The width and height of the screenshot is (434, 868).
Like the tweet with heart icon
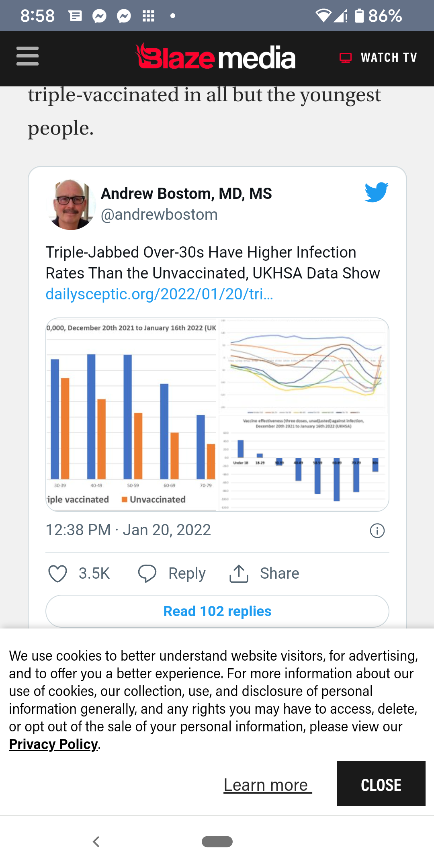58,573
